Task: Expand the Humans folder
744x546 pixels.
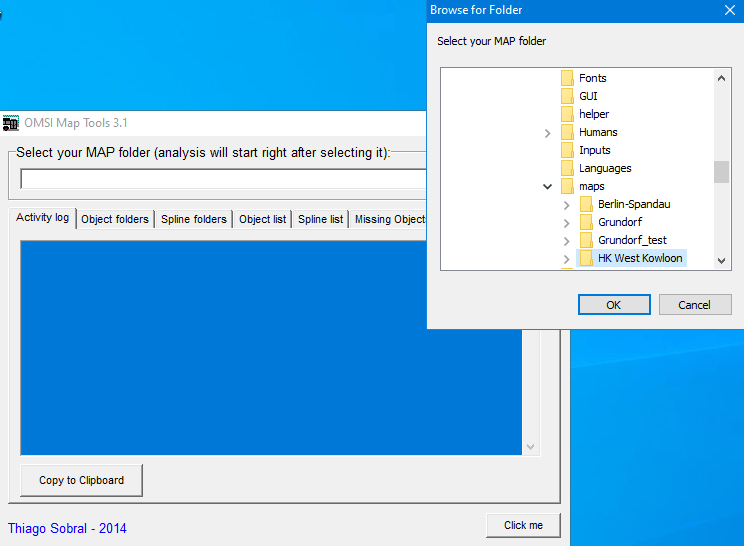Action: click(547, 133)
